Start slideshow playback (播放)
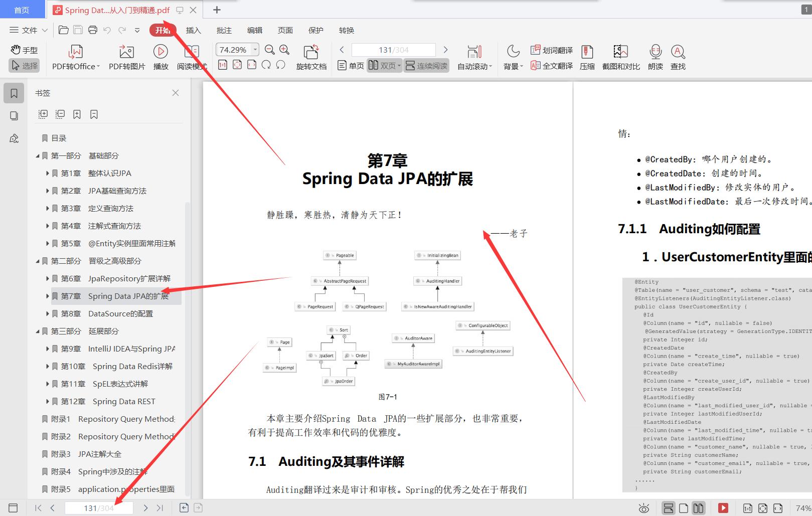 pos(160,58)
